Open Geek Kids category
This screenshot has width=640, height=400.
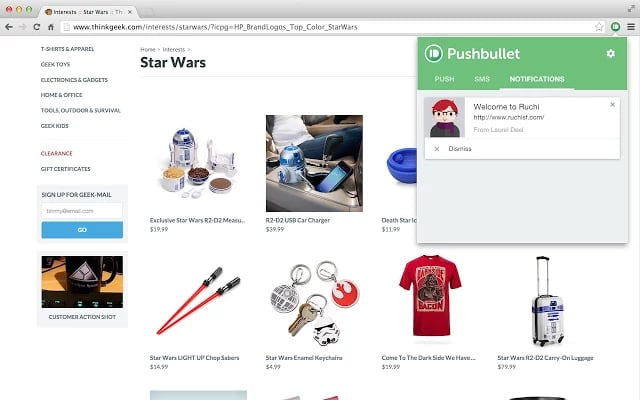(54, 126)
